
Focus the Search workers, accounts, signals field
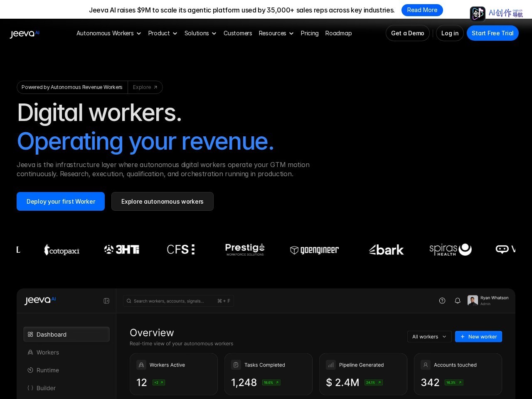pos(179,301)
